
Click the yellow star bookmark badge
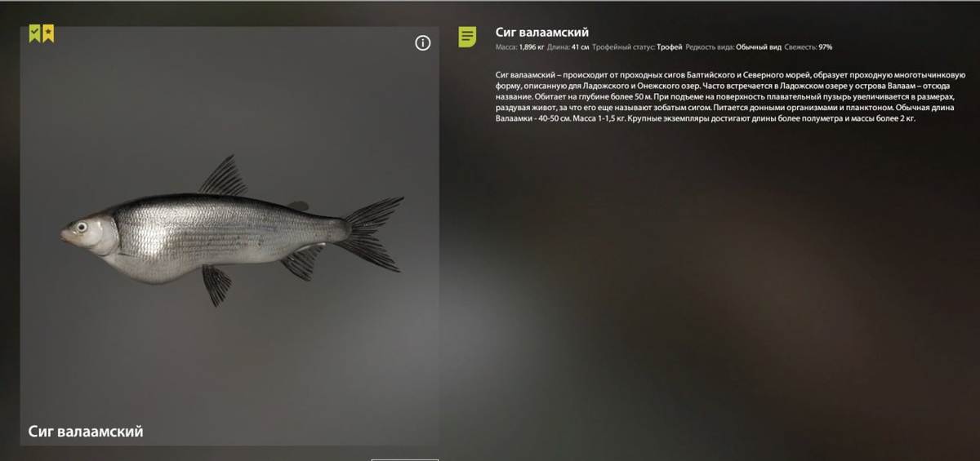(x=48, y=33)
